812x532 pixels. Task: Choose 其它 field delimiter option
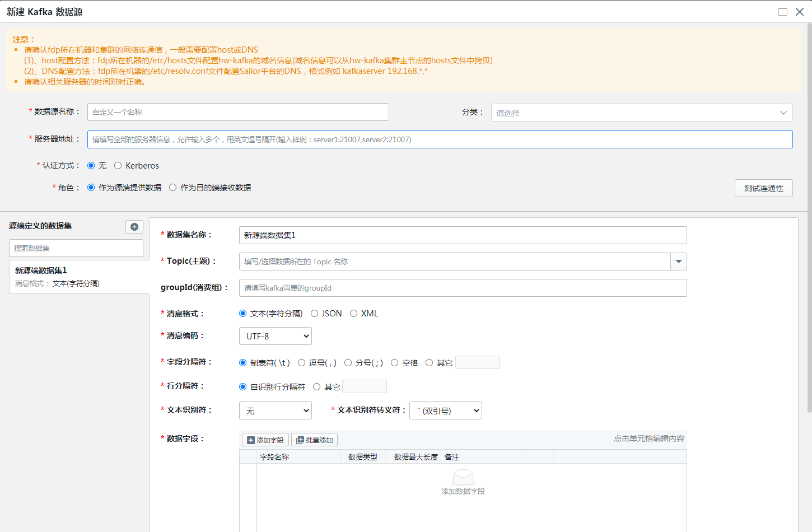[430, 363]
